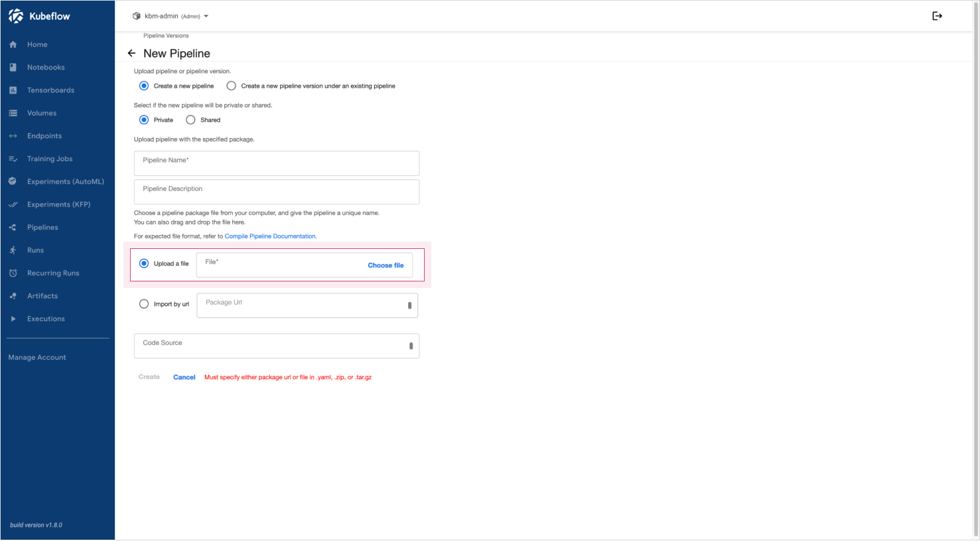
Task: Click the Tensorboards chart icon
Action: pyautogui.click(x=13, y=90)
